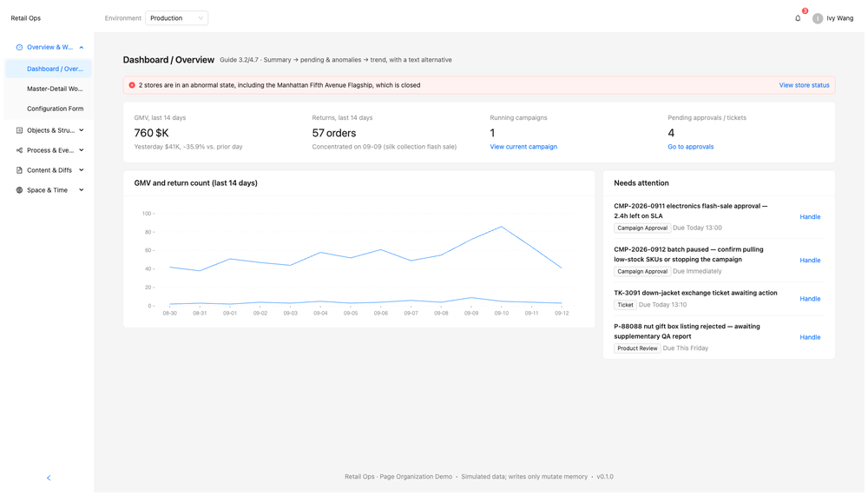Viewport: 868px width, 496px height.
Task: Expand the Objects & Stru... chevron
Action: click(82, 130)
